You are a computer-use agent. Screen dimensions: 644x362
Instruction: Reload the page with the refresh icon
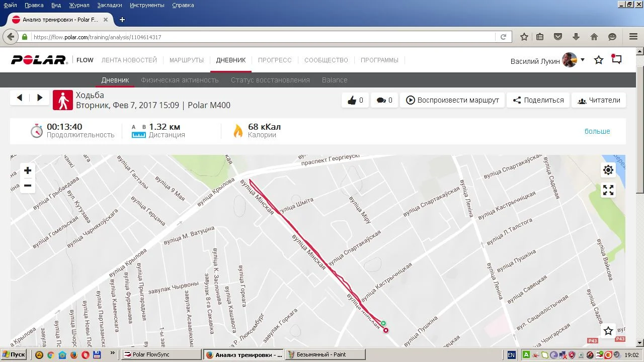503,37
